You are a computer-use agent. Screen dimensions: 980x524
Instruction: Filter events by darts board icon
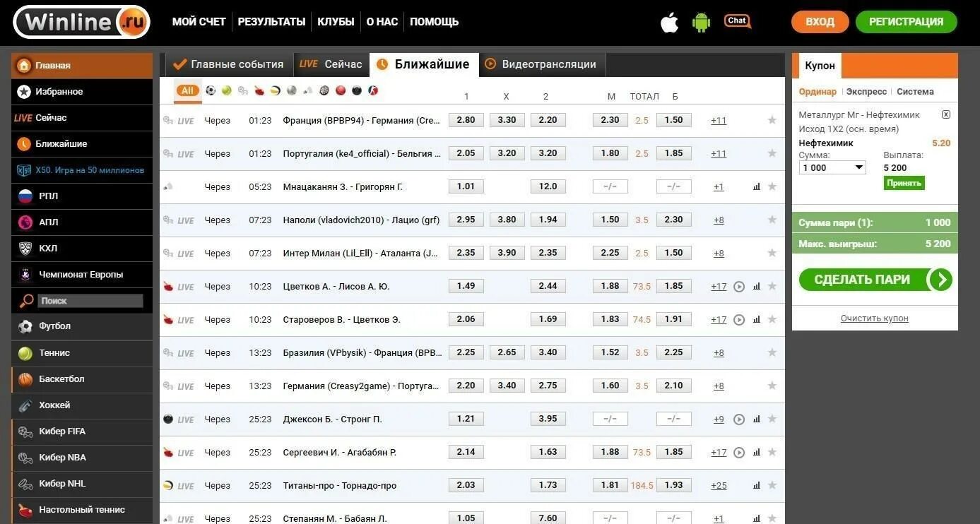(x=324, y=90)
